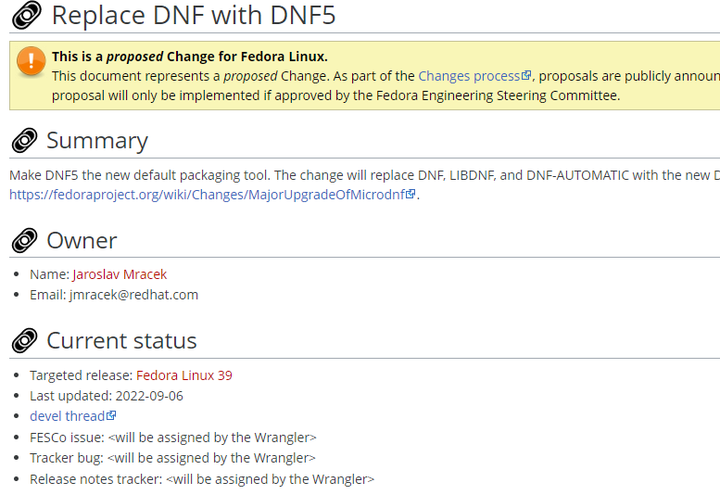Open the "Changes process" link
Screen dimensions: 720x495
(468, 76)
